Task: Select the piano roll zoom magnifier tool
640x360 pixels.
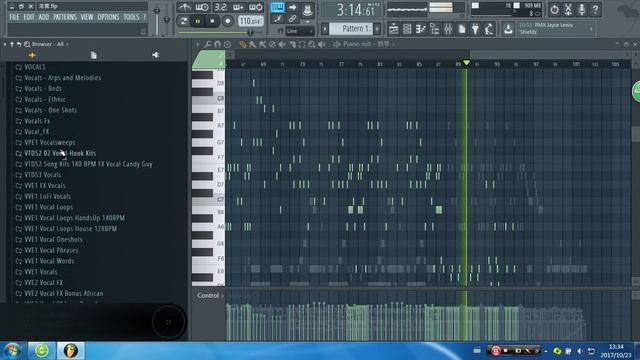Action: tap(312, 44)
